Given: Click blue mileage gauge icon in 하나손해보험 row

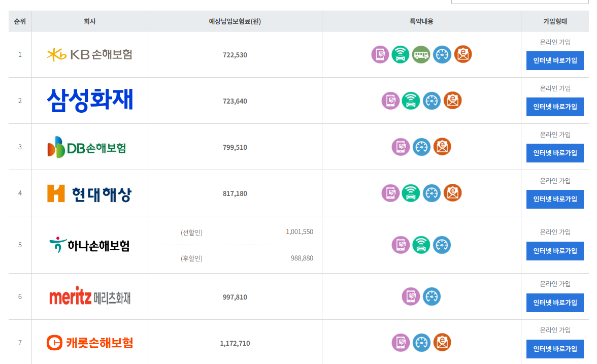Looking at the screenshot, I should click(x=442, y=245).
